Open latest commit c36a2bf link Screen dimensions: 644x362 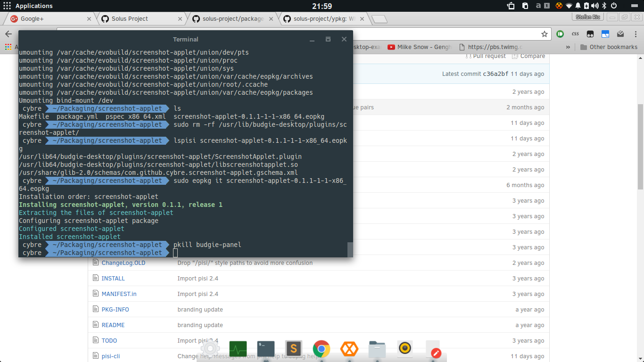495,74
